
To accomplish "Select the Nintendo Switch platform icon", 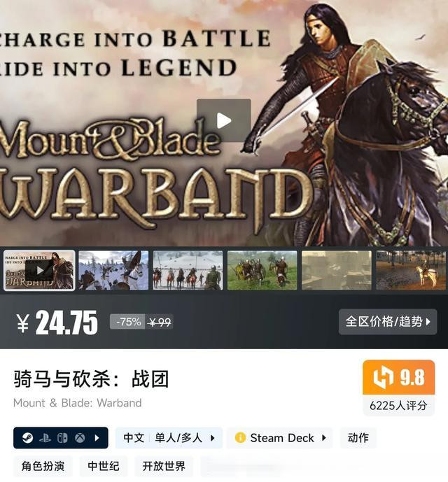I will tap(62, 437).
